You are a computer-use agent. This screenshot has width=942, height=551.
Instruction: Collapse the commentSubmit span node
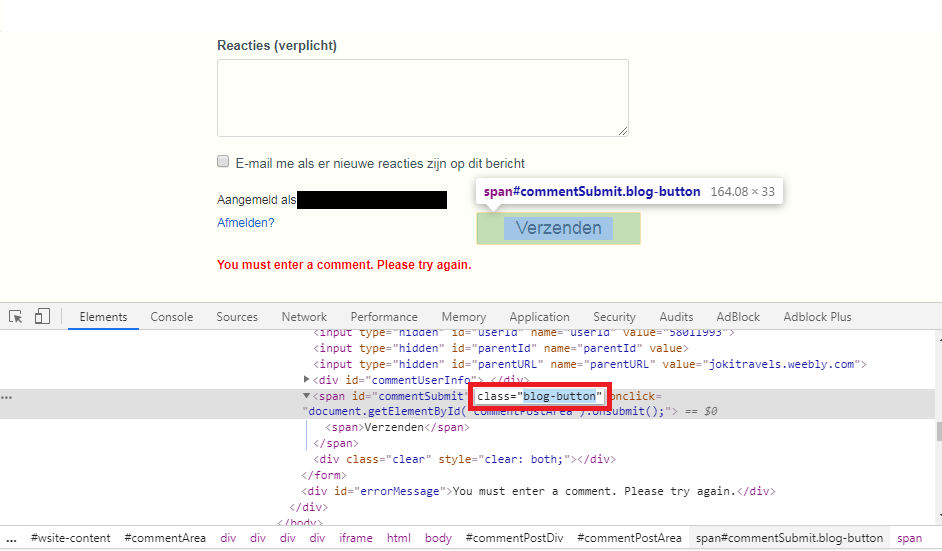click(x=306, y=397)
